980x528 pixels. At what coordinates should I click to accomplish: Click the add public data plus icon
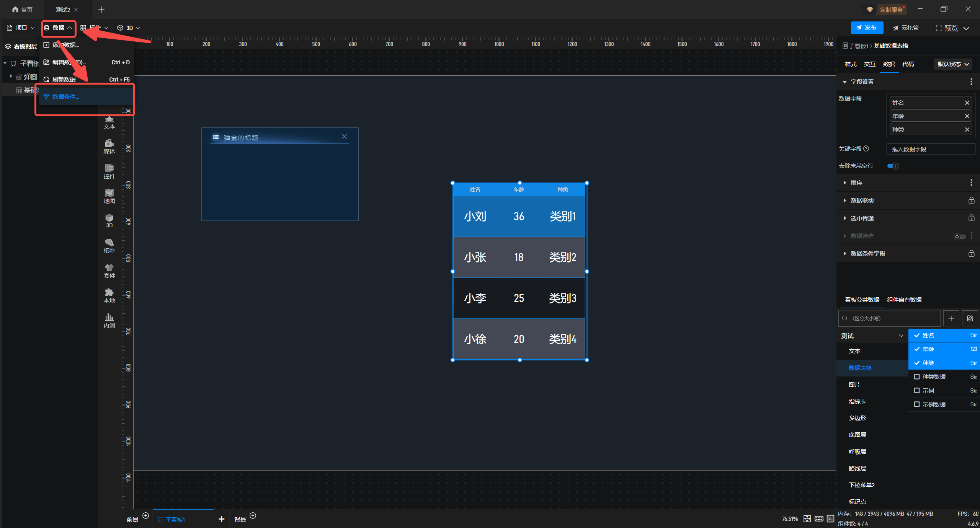click(951, 318)
